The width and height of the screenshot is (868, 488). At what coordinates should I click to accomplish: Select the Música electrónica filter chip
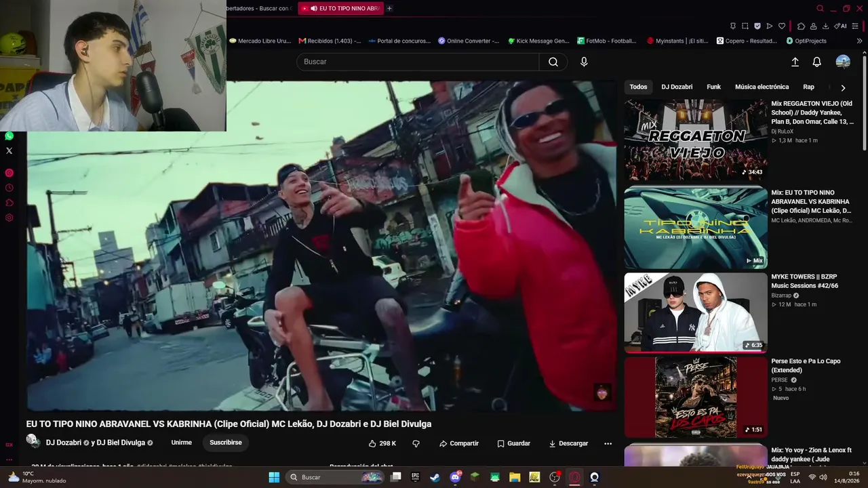coord(762,87)
